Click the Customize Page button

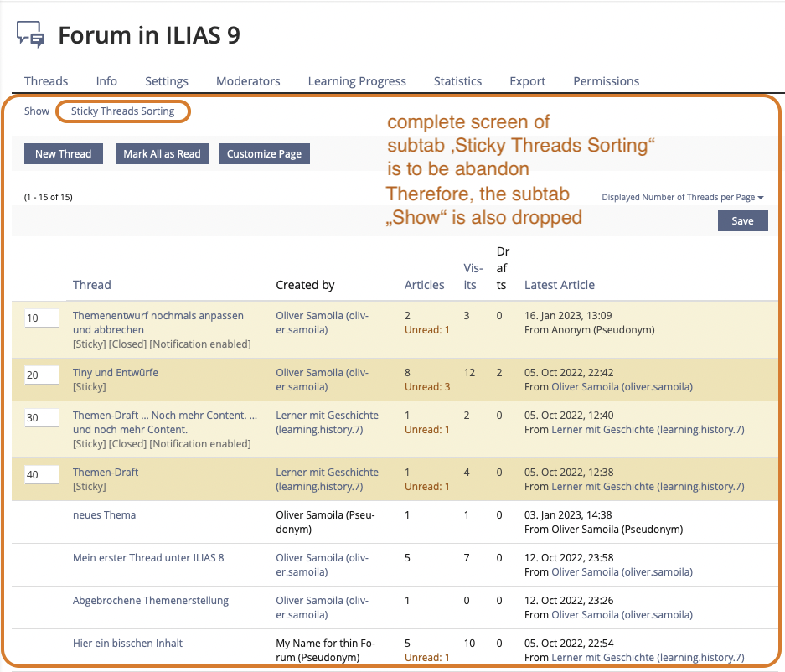pos(264,154)
